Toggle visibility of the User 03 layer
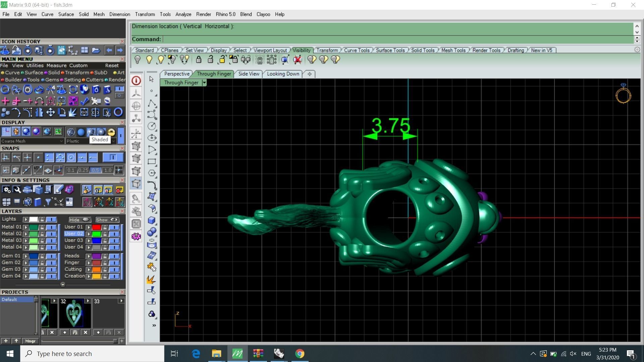The width and height of the screenshot is (644, 362). (114, 241)
